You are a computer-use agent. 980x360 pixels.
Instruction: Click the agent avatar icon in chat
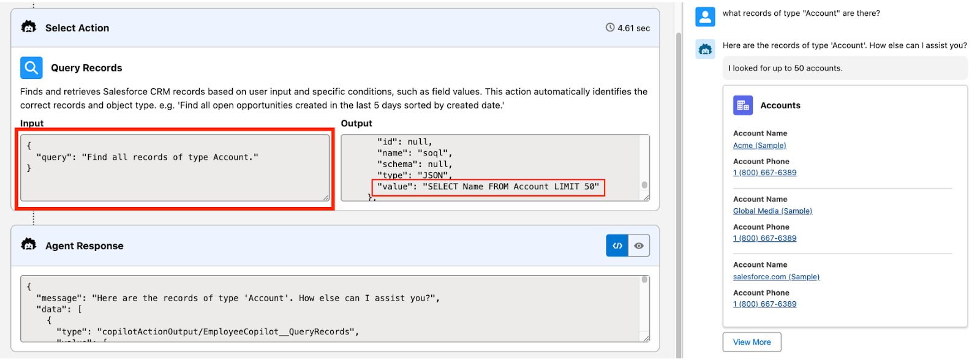(x=705, y=49)
